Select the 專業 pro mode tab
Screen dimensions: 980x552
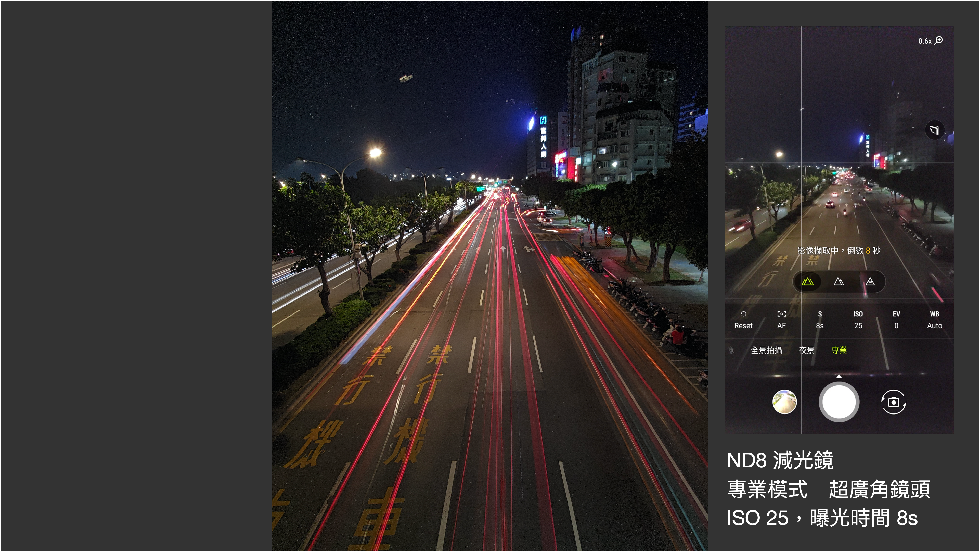[x=839, y=350]
